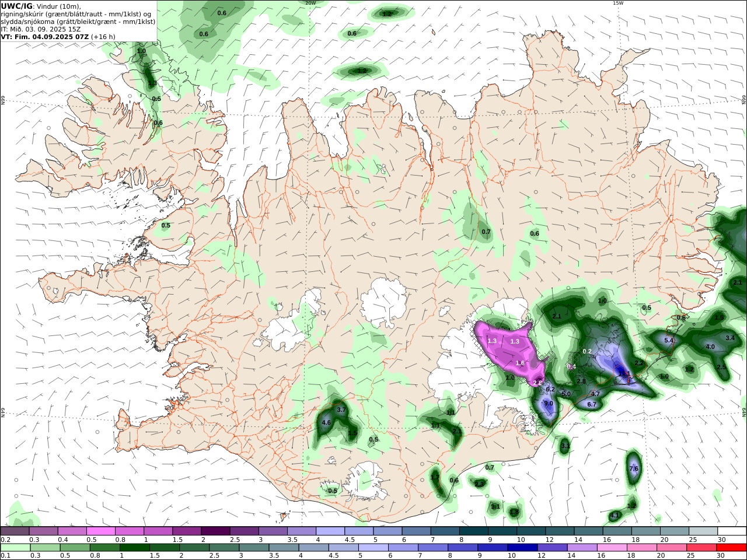This screenshot has width=747, height=560.
Task: Select navy blue swatch between 10 and 12, lower legend
Action: coord(522,548)
